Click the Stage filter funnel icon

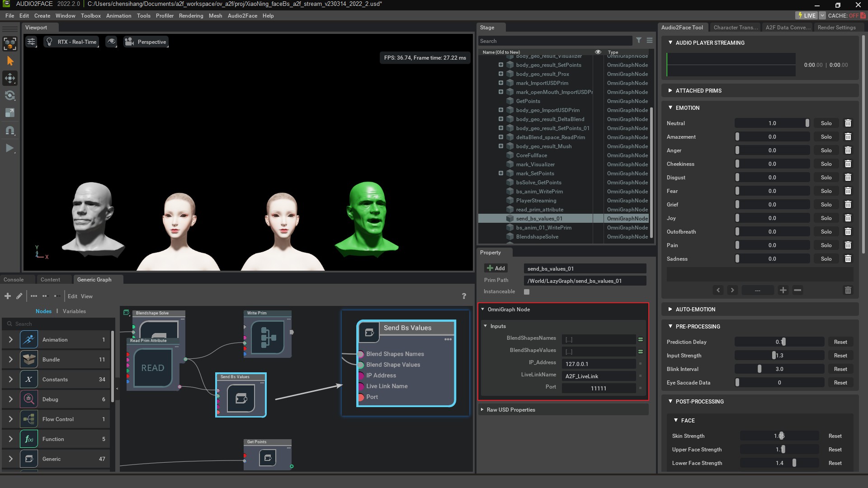tap(639, 40)
